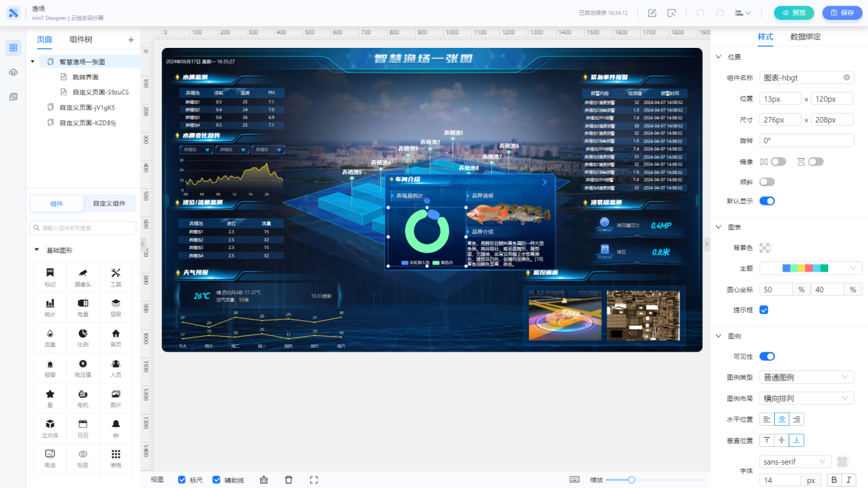Click the fullscreen icon in bottom bar
The image size is (868, 488).
click(x=314, y=480)
